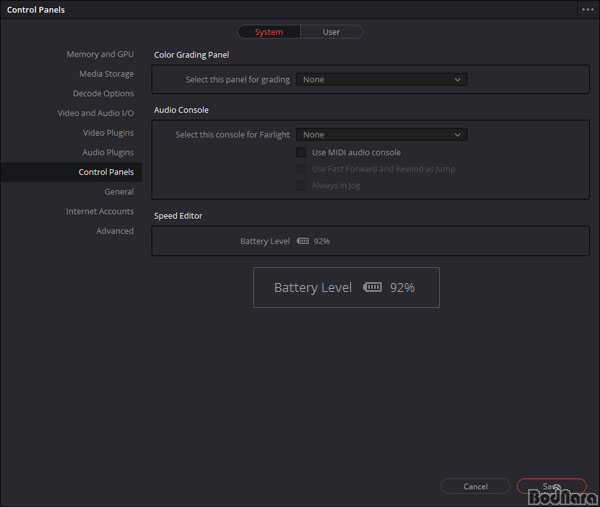This screenshot has height=507, width=600.
Task: Enable Use MIDI audio console
Action: click(301, 152)
